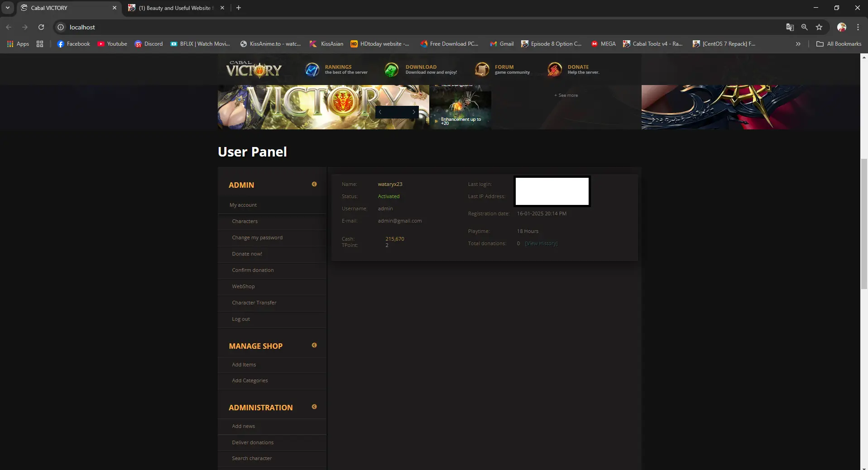Image resolution: width=868 pixels, height=470 pixels.
Task: Collapse the ADMINISTRATION section arrow
Action: (314, 407)
